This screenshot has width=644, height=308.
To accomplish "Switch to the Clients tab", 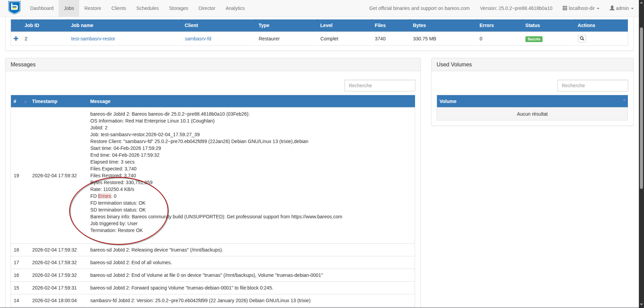I will 119,8.
